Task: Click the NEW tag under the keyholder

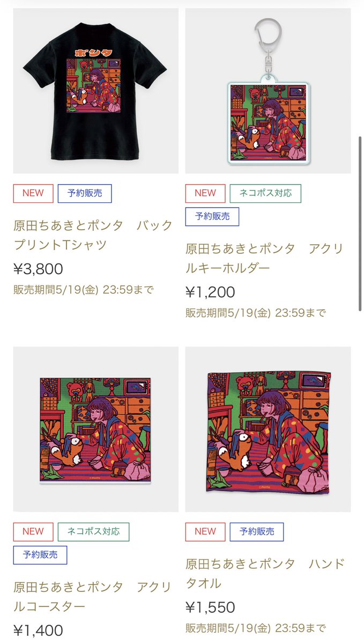Action: click(x=205, y=193)
